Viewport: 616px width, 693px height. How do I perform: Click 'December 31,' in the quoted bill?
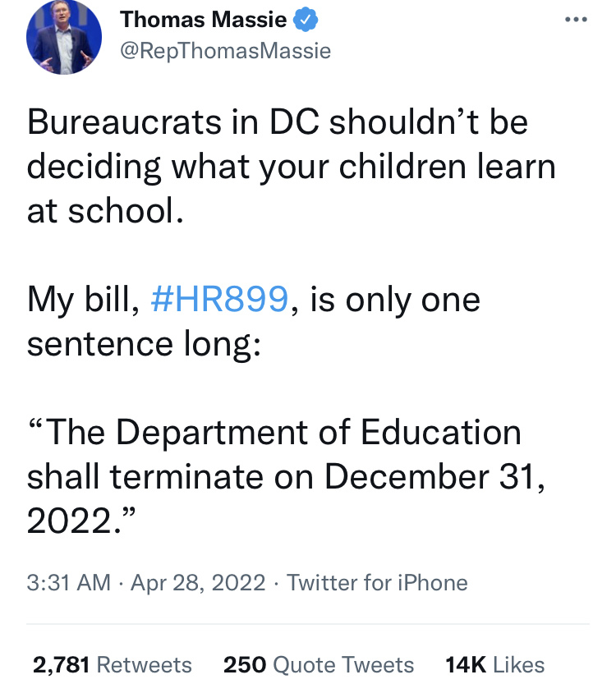(440, 477)
